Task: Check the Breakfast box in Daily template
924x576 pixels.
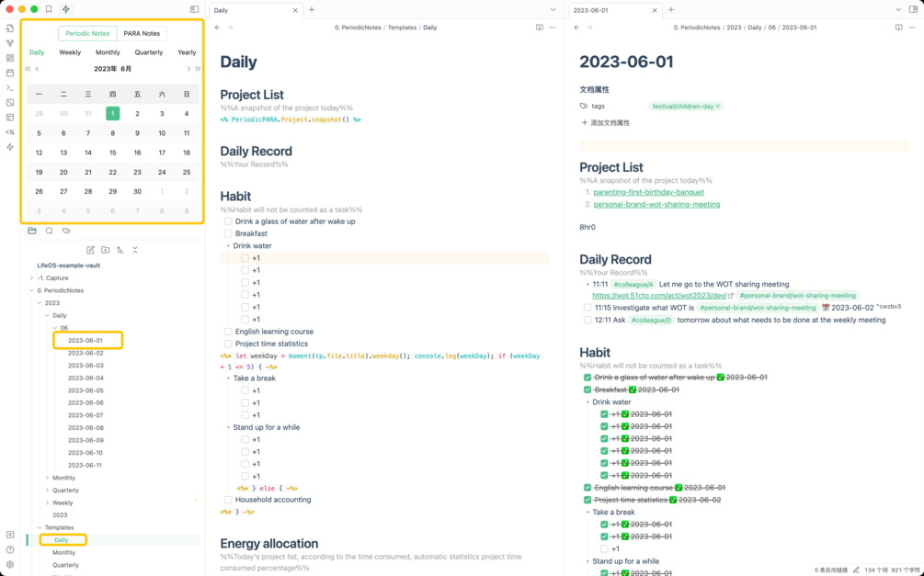Action: tap(228, 234)
